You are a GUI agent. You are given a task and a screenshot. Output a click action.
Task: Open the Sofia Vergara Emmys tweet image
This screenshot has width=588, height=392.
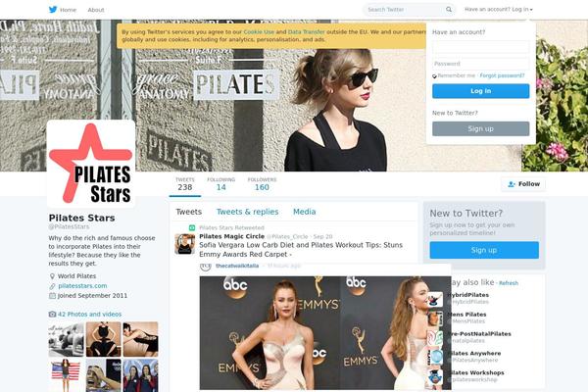[x=325, y=333]
